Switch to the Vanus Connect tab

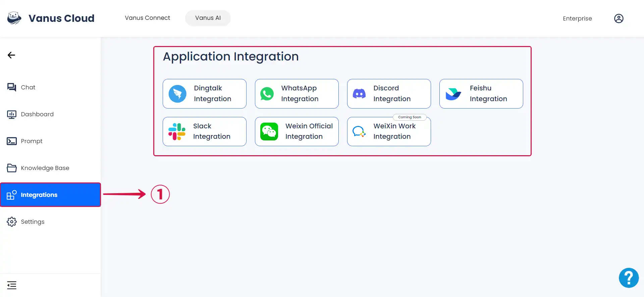point(148,18)
